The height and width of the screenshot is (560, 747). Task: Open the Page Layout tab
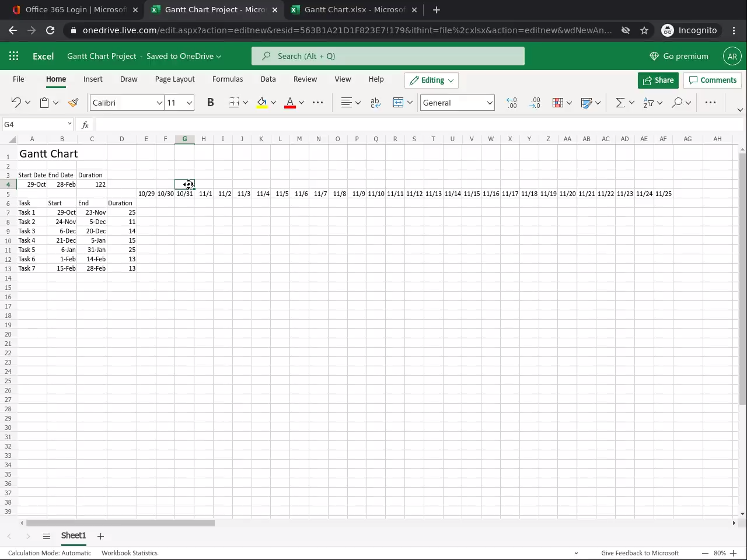(x=175, y=79)
